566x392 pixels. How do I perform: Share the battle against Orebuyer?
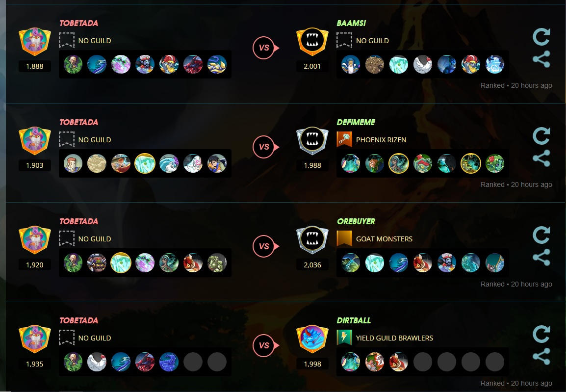tap(541, 258)
